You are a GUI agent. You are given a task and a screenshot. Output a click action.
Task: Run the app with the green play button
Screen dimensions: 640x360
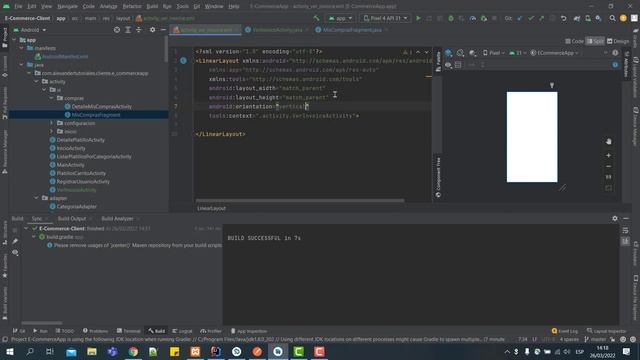coord(418,18)
